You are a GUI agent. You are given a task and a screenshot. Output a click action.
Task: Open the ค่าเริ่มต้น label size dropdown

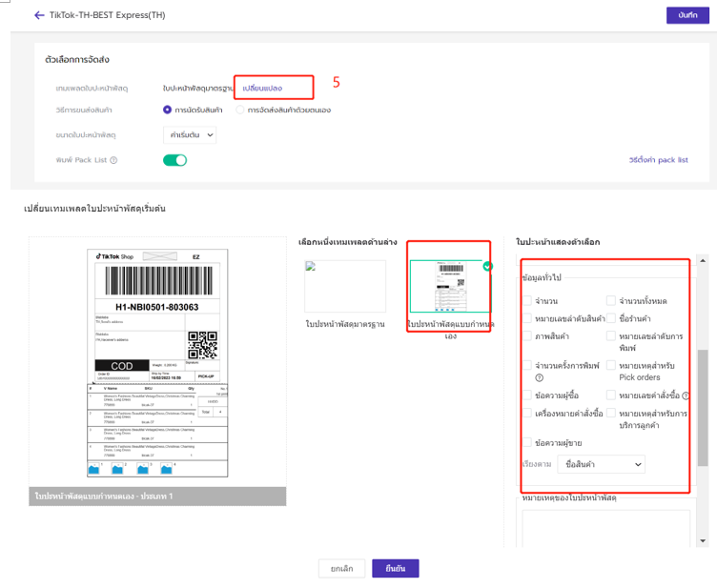(x=190, y=135)
